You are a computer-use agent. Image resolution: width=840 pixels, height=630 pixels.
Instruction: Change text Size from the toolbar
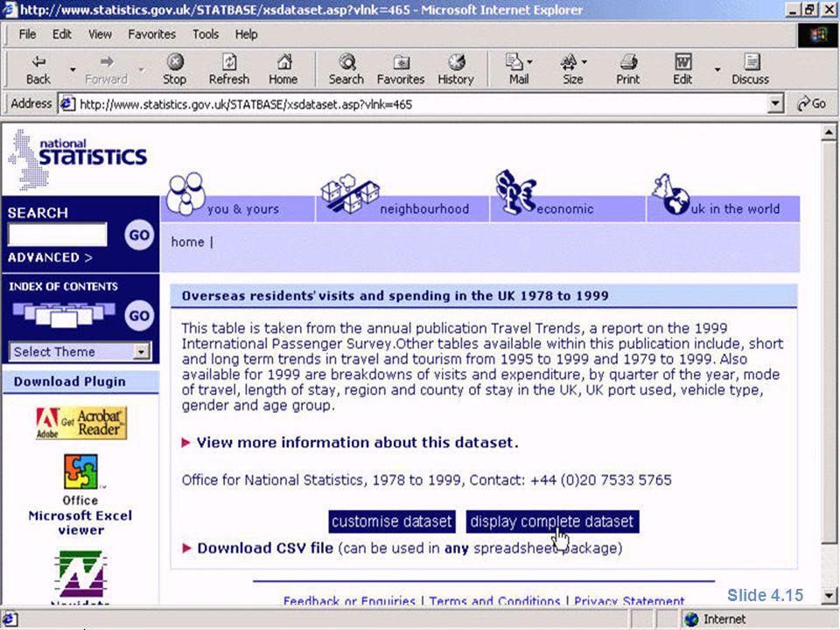pos(571,70)
